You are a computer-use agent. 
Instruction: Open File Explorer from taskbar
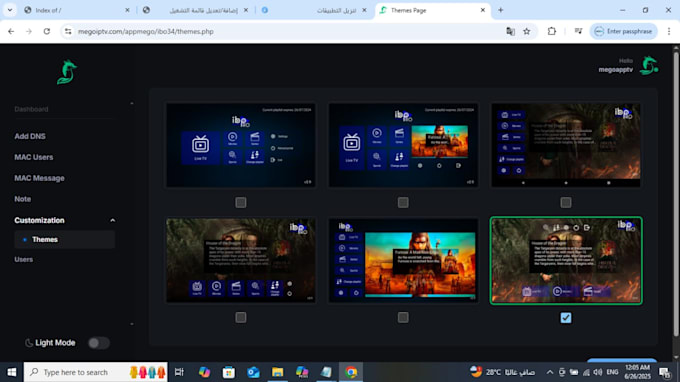pos(278,372)
